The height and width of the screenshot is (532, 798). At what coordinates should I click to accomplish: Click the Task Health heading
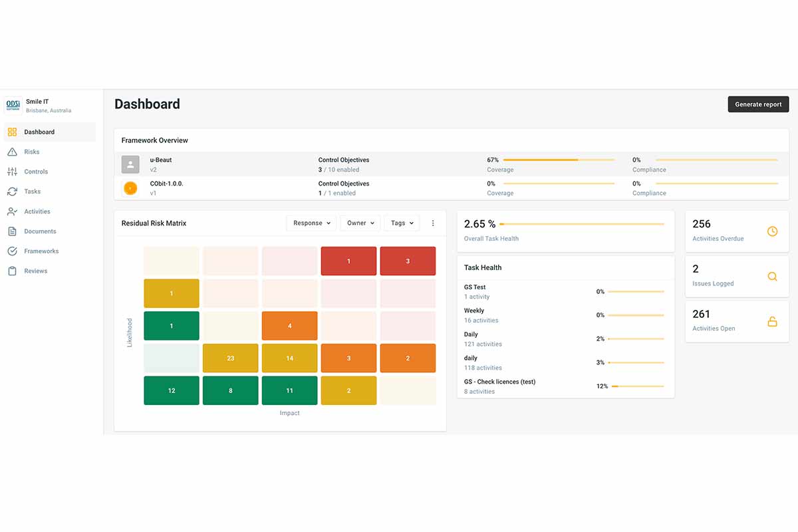tap(483, 267)
